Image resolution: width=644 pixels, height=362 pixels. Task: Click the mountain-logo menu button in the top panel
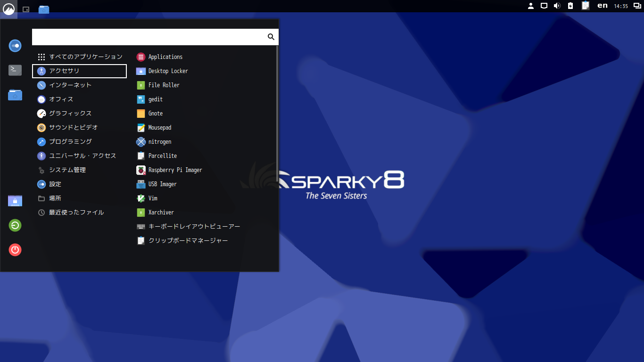(8, 9)
